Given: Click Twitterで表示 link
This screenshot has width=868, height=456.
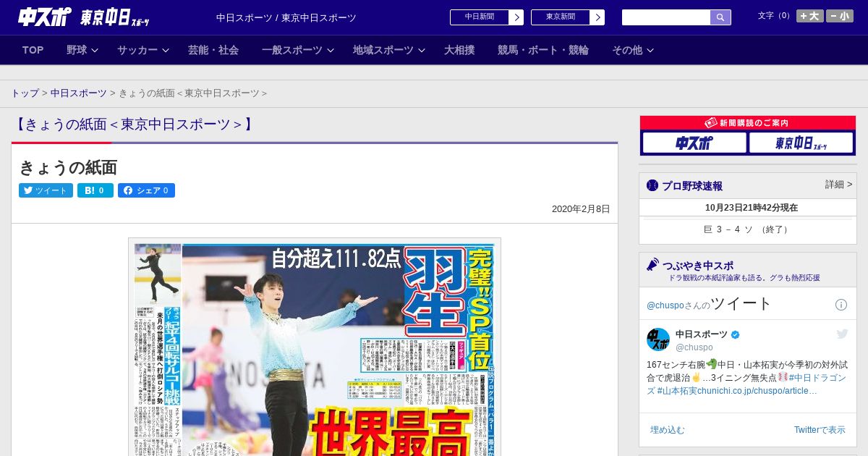Looking at the screenshot, I should (x=820, y=430).
